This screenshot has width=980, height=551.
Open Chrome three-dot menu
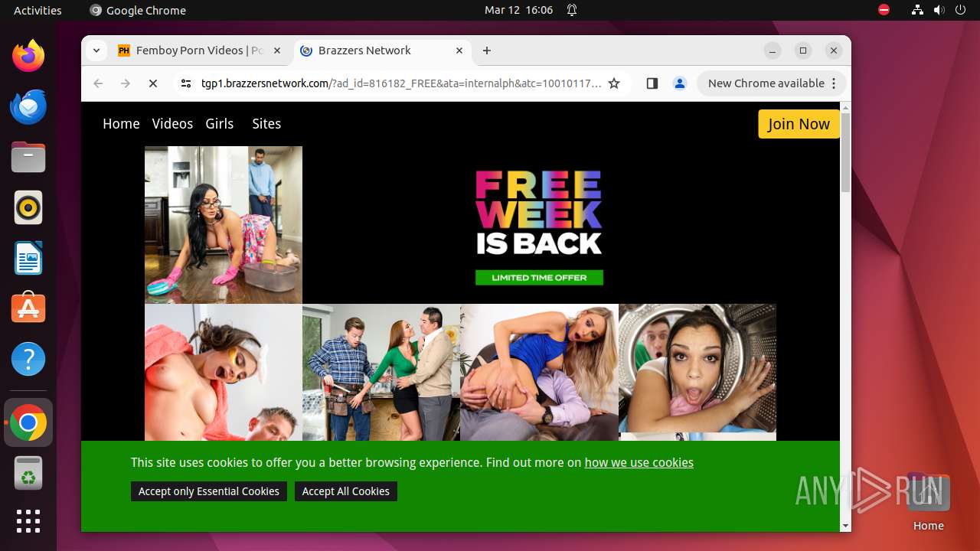pos(835,83)
